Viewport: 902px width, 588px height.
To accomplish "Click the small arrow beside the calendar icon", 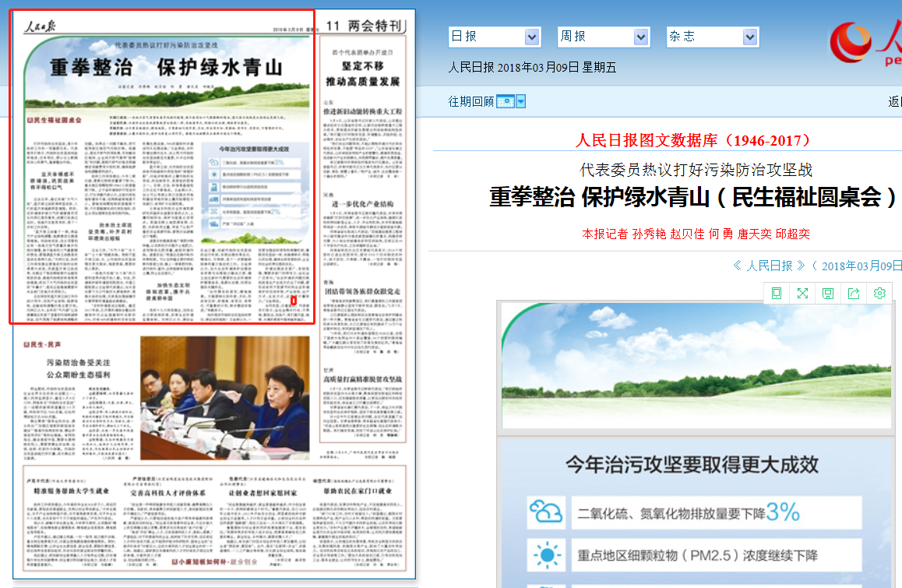I will coord(521,101).
